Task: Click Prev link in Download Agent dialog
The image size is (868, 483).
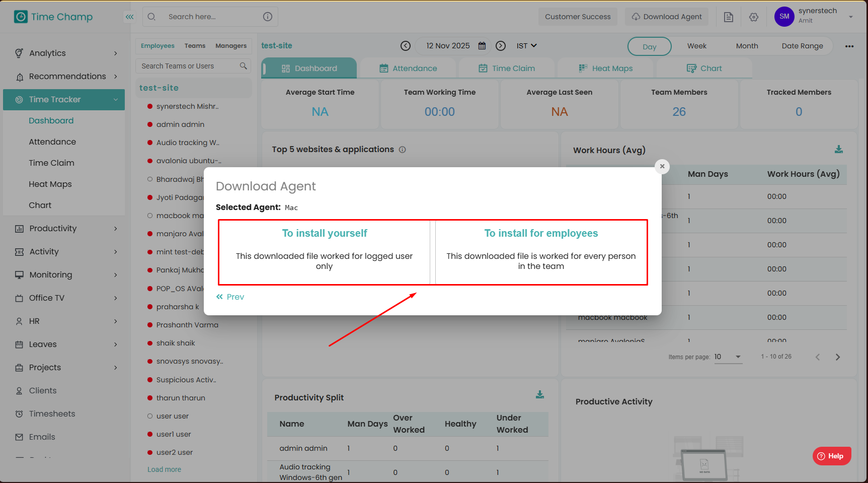Action: 230,297
